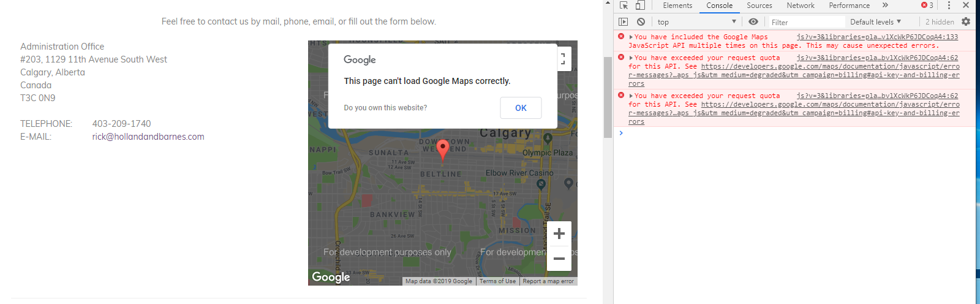Click 'Map data ©2019 Google' text
Screen dimensions: 980x304
[439, 281]
